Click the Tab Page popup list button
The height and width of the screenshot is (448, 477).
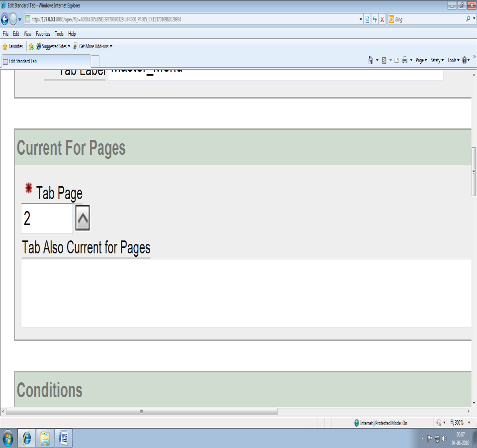click(x=83, y=218)
